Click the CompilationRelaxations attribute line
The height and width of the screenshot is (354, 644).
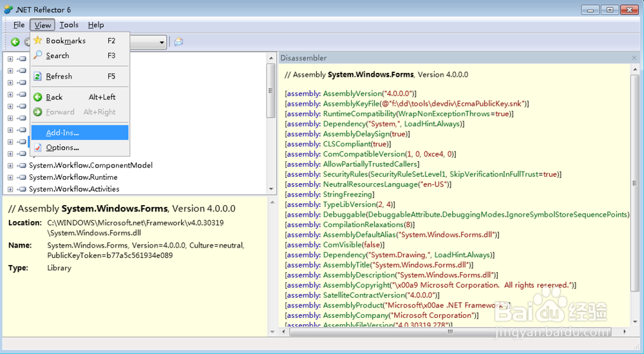coord(350,225)
